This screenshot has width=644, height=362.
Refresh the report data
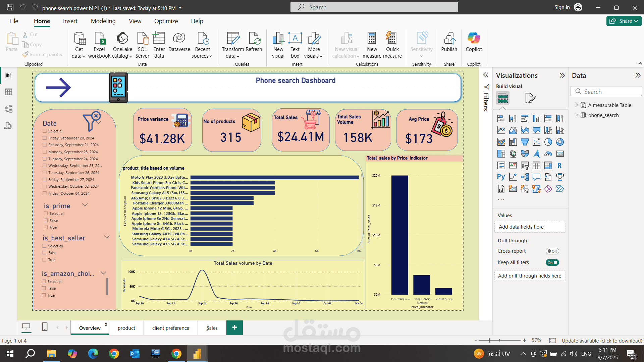tap(254, 42)
